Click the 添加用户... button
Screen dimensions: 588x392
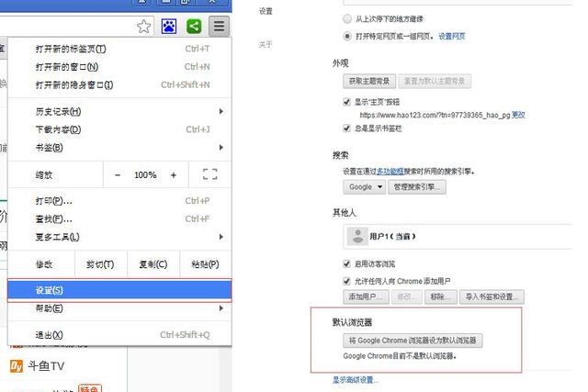click(366, 297)
